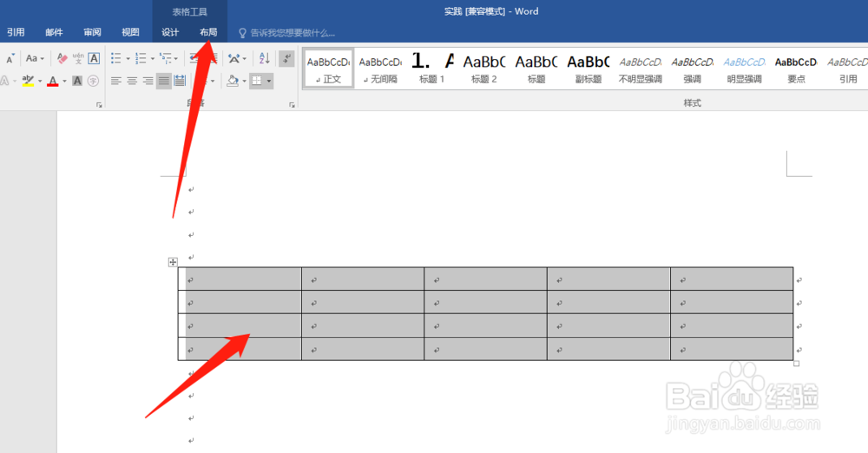The image size is (868, 453).
Task: Align text right
Action: click(x=148, y=81)
